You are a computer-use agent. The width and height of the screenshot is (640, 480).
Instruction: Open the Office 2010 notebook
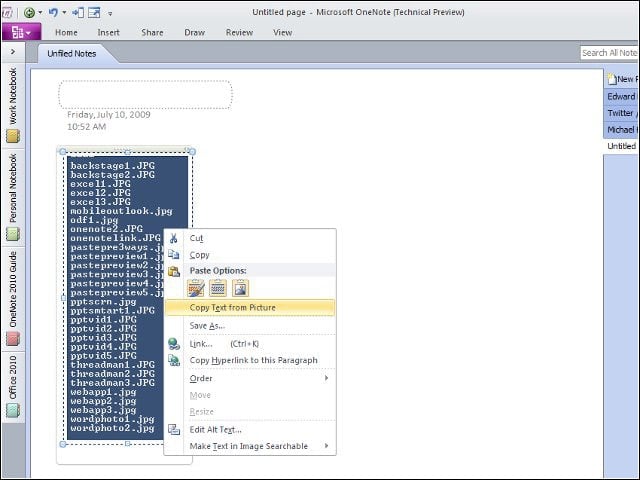tap(13, 386)
